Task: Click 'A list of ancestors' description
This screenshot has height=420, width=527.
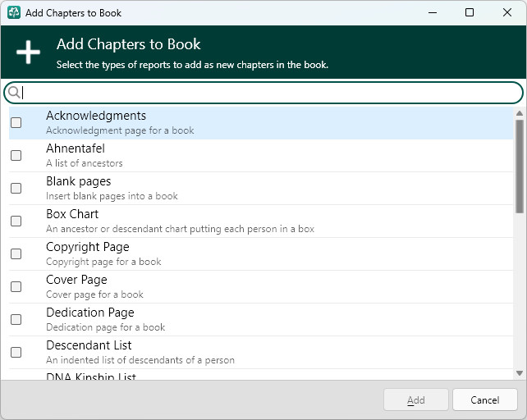Action: (x=85, y=163)
